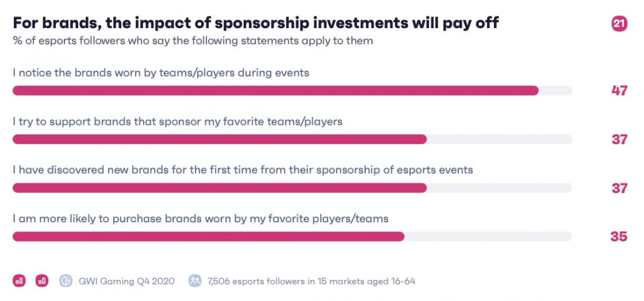
Task: Click the chart title about sponsorship investments
Action: 256,23
